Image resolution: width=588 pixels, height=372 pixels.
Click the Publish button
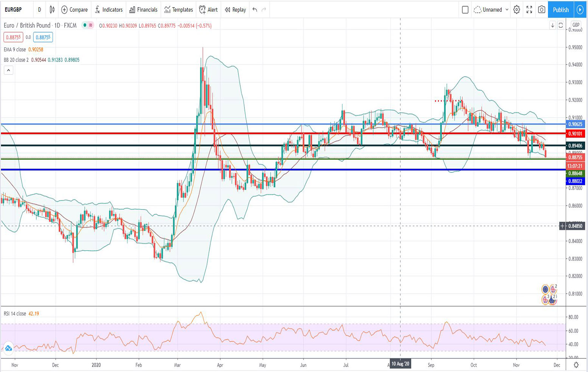(x=560, y=10)
